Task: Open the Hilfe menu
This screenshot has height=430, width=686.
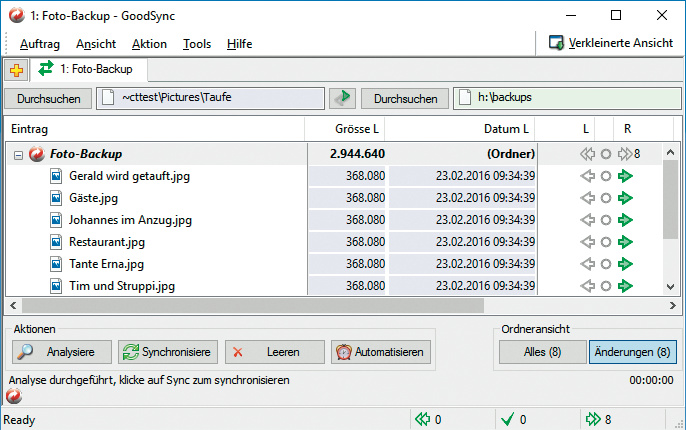Action: pos(239,44)
